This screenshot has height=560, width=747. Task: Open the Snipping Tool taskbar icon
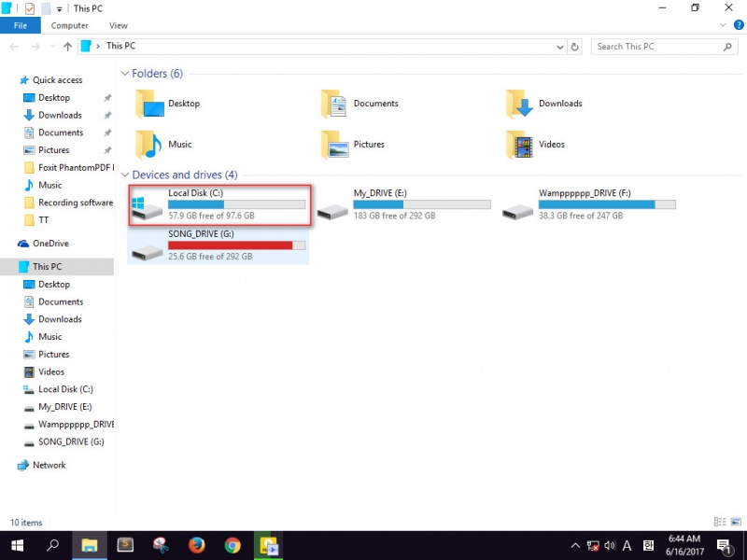161,545
